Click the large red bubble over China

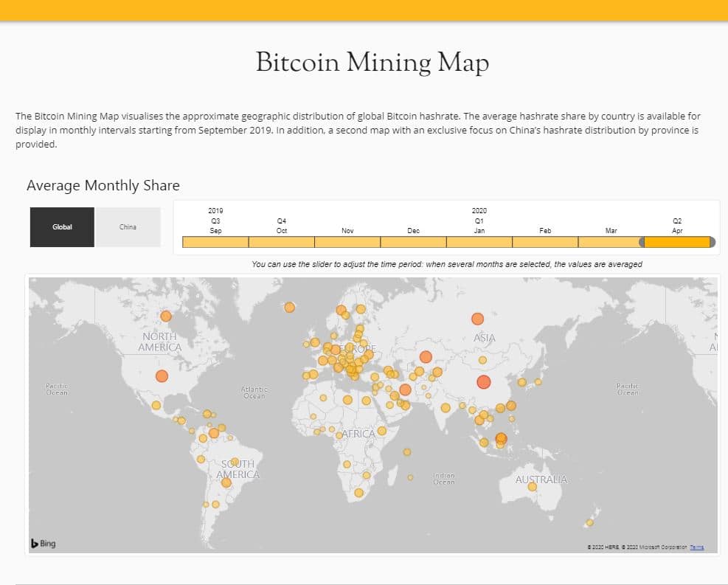pos(484,381)
